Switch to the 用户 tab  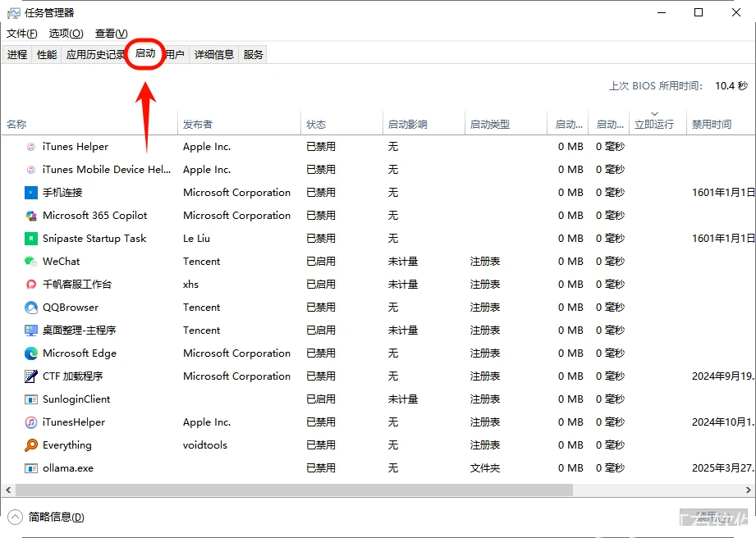[175, 54]
